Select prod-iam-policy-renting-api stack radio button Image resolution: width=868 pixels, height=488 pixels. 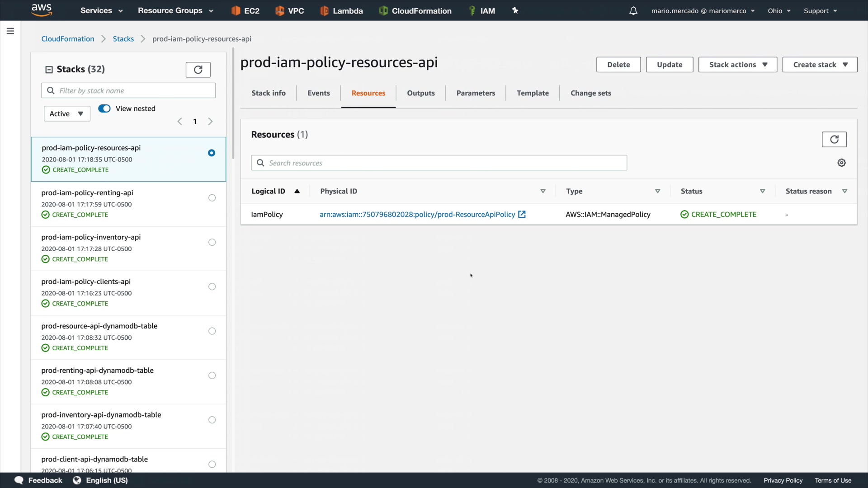212,198
